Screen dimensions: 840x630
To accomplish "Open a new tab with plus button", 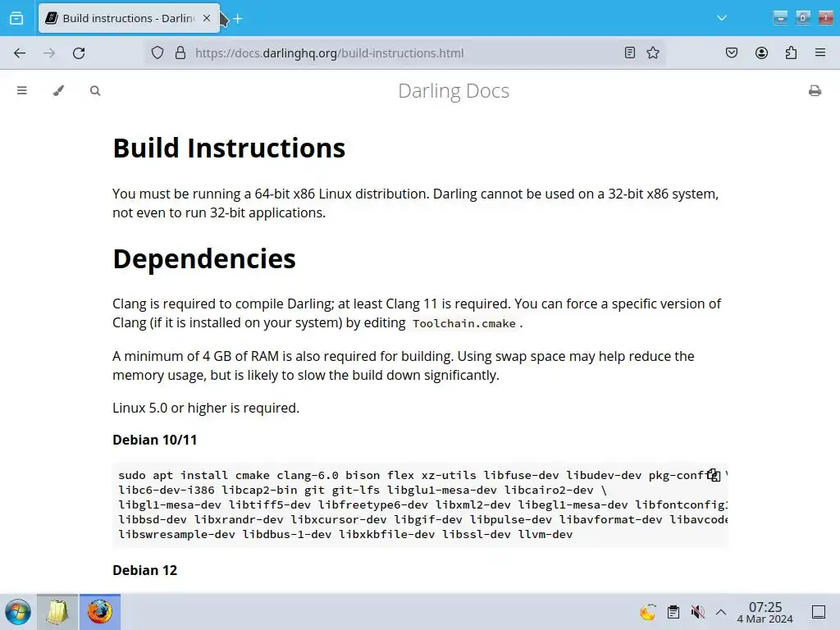I will (238, 19).
